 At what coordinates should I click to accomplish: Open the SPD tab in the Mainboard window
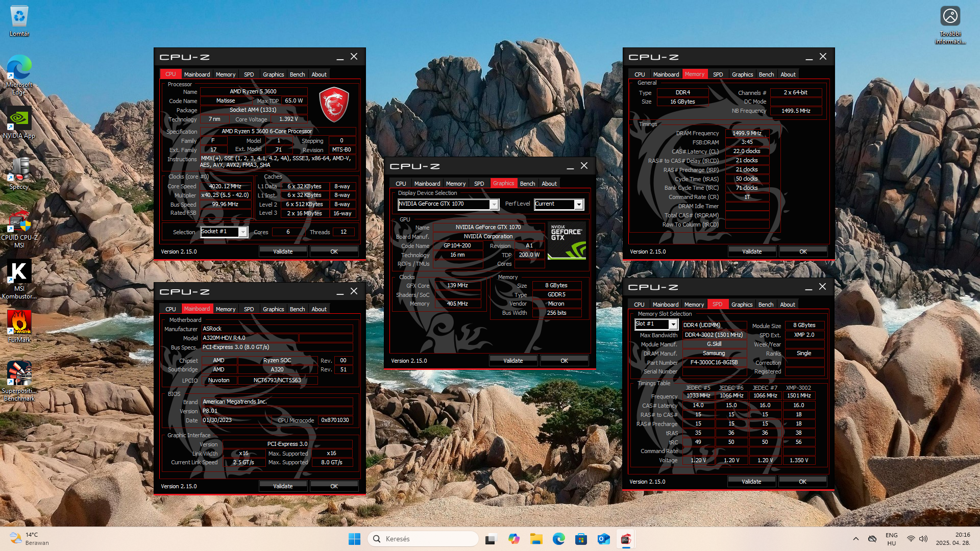coord(249,309)
